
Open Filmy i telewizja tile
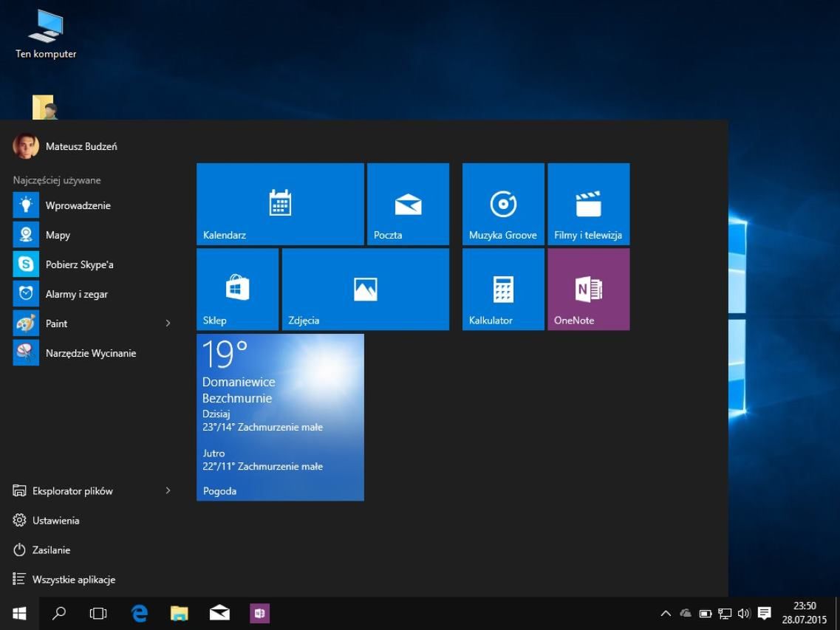(588, 204)
